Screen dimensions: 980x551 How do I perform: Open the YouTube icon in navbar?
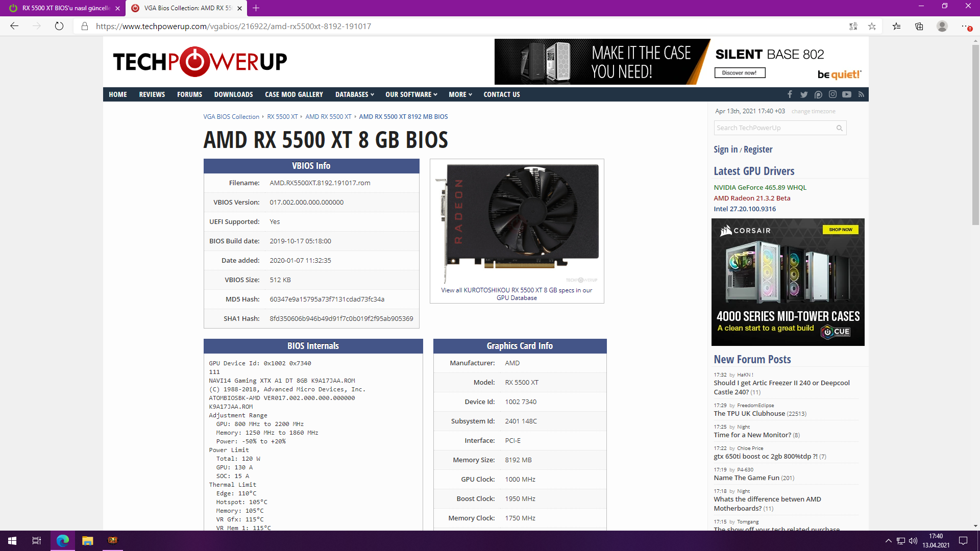click(x=847, y=94)
